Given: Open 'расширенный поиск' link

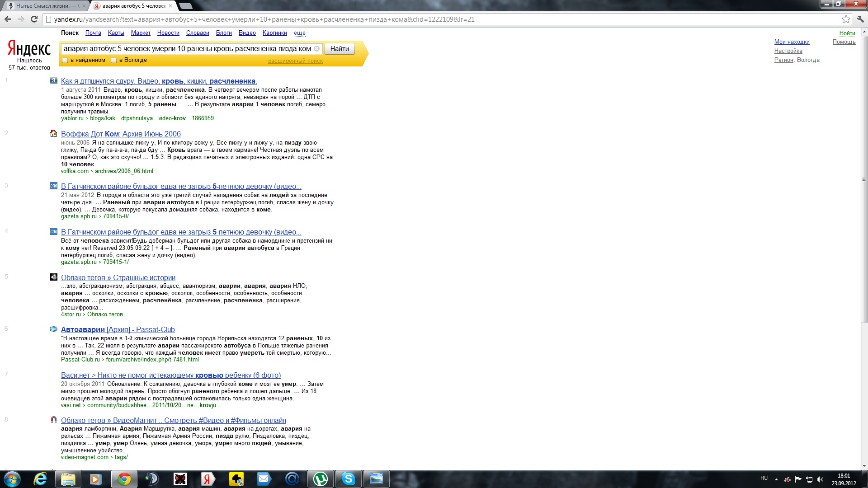Looking at the screenshot, I should tap(295, 61).
